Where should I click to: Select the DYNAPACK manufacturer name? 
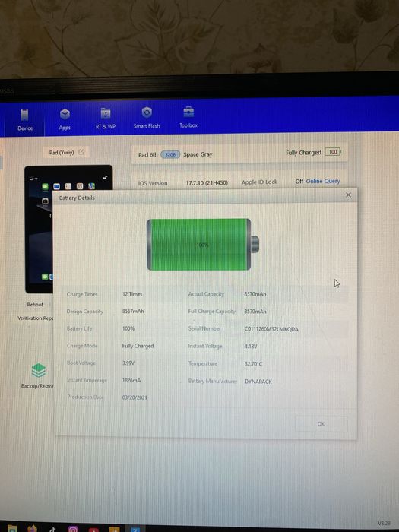tap(258, 382)
